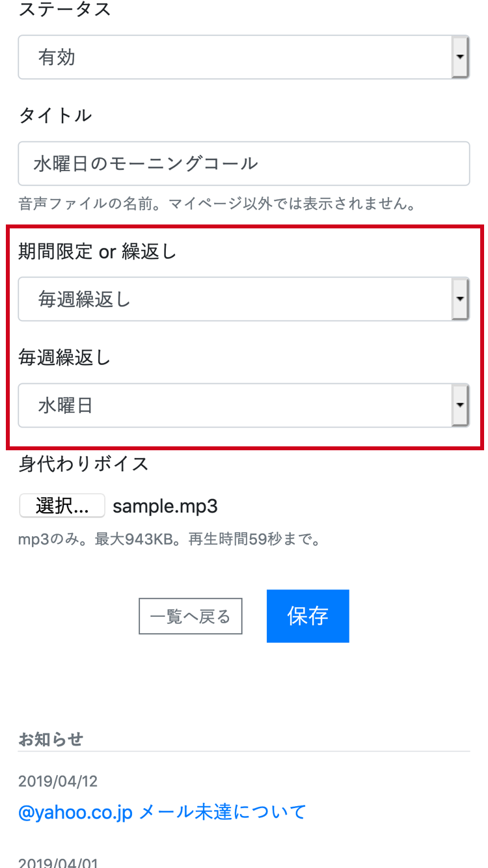
Task: Choose a voice file with 選択... button
Action: point(62,506)
